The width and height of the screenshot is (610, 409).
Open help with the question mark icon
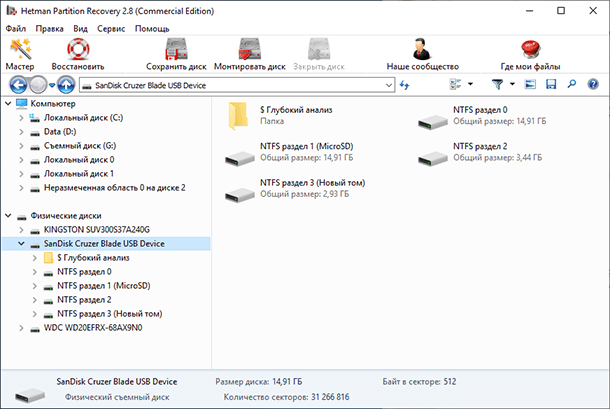[593, 84]
